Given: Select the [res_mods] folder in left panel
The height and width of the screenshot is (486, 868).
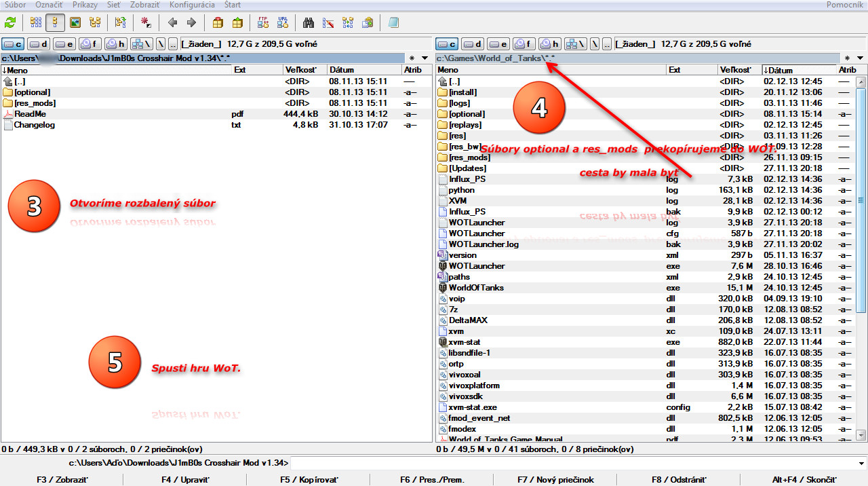Looking at the screenshot, I should tap(35, 103).
